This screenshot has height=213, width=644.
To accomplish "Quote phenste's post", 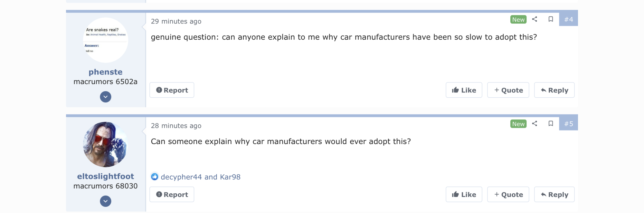I will (508, 90).
